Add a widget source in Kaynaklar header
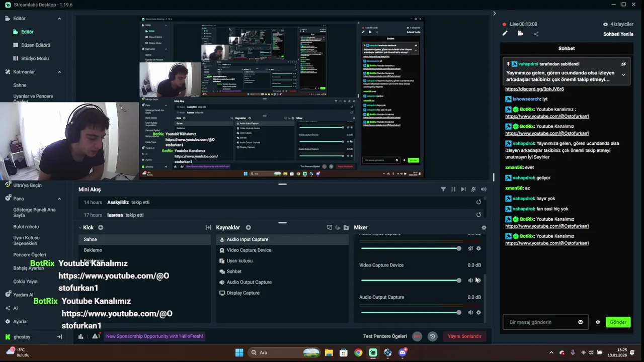The image size is (644, 362). tap(330, 227)
